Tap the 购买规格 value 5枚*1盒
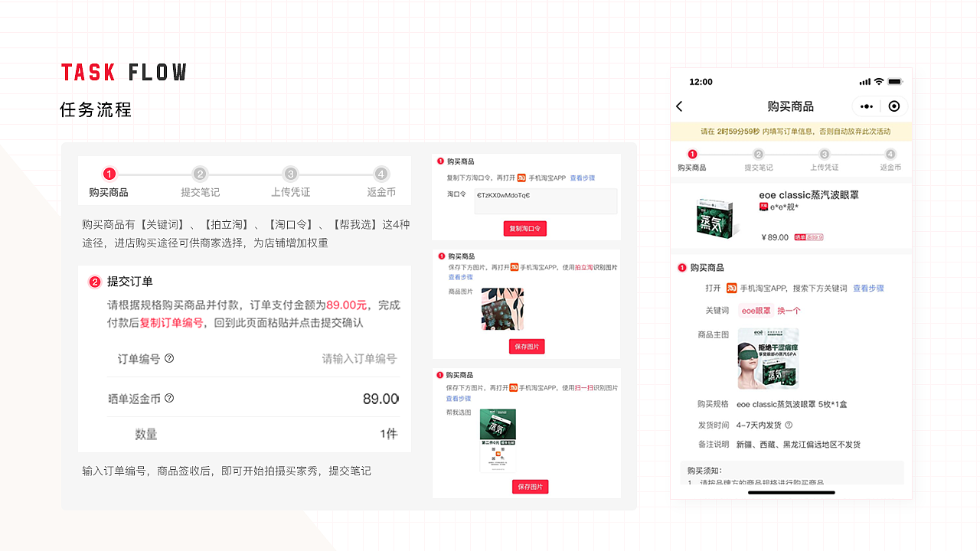The height and width of the screenshot is (551, 980). pyautogui.click(x=792, y=404)
